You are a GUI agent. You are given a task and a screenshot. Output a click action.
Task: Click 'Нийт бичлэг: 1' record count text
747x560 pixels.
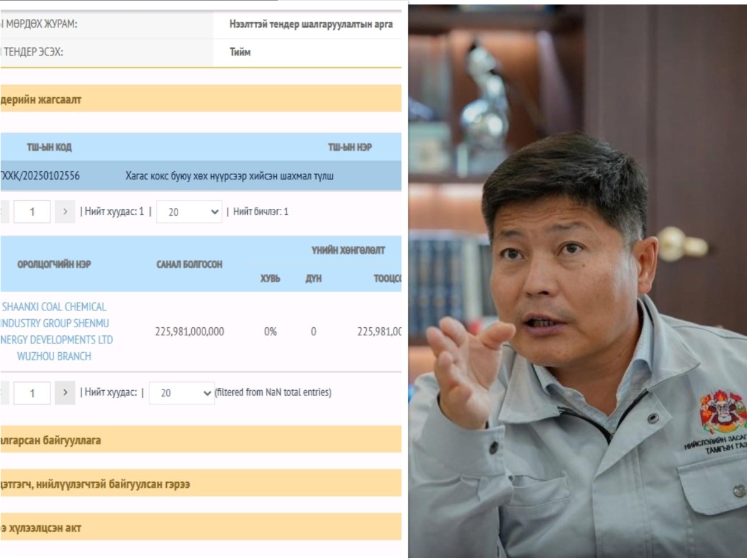(x=261, y=212)
